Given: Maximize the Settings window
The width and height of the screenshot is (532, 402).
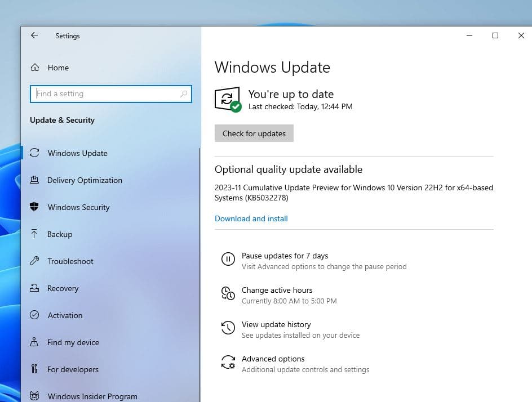Looking at the screenshot, I should click(x=495, y=35).
